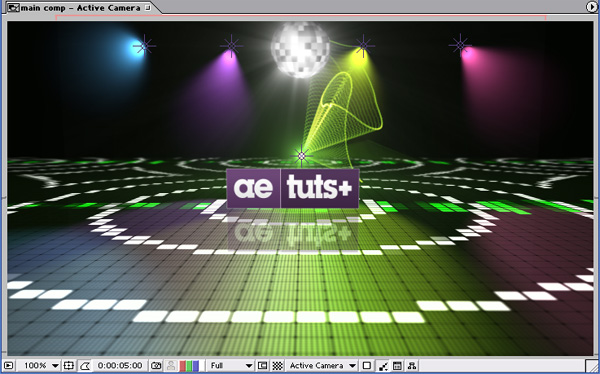The height and width of the screenshot is (374, 600).
Task: Open the Full resolution dropdown
Action: click(231, 366)
